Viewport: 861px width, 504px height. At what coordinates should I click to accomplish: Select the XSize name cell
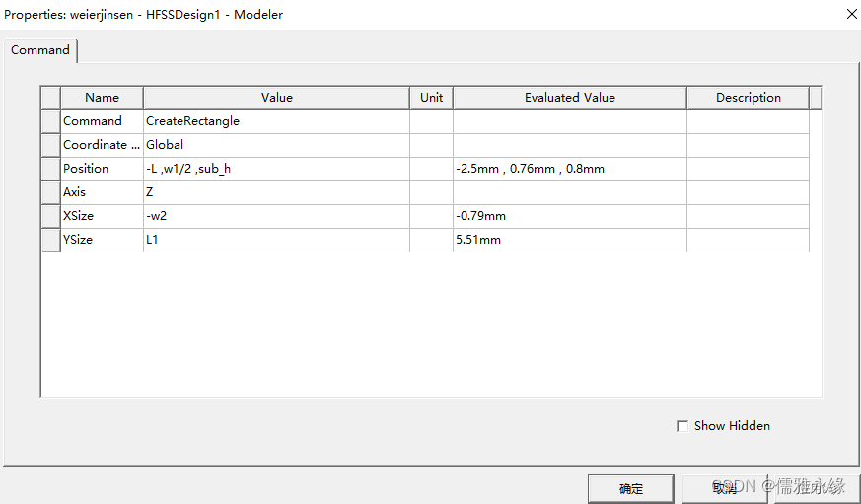[103, 216]
